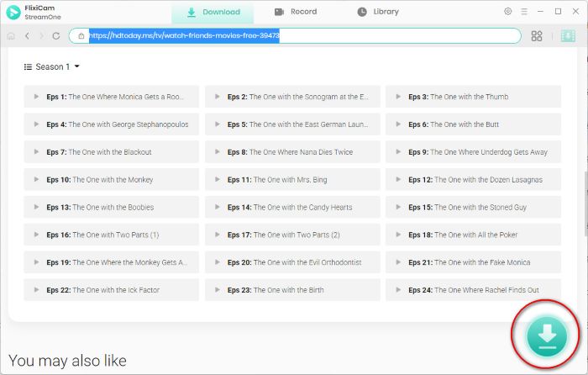This screenshot has height=375, width=588.
Task: Play Eps 4: The One with George Stephanopoulos
Action: tap(112, 124)
